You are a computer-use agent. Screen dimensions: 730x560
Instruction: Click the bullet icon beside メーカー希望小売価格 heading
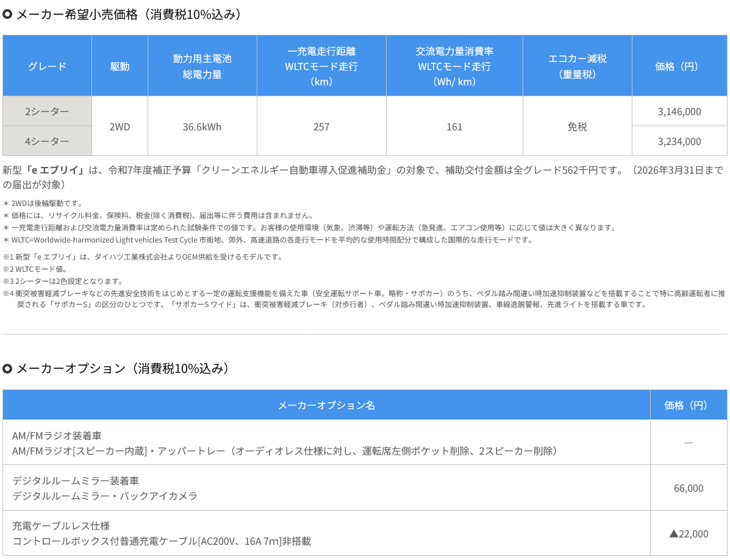7,15
